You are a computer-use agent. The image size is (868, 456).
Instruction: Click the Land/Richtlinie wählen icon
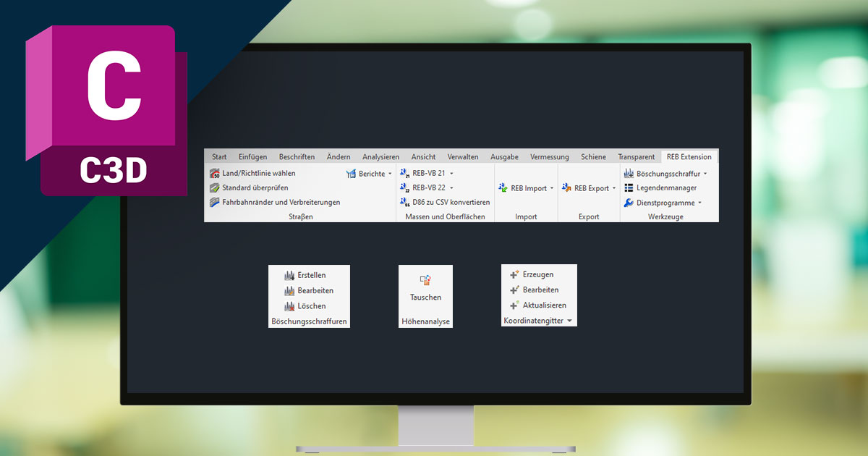(x=215, y=174)
